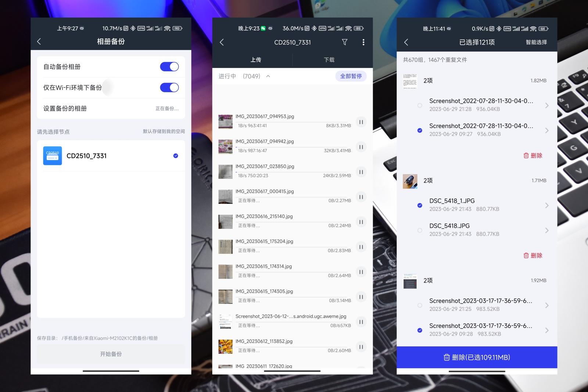
Task: Click the CD2510 node device icon
Action: coord(53,156)
